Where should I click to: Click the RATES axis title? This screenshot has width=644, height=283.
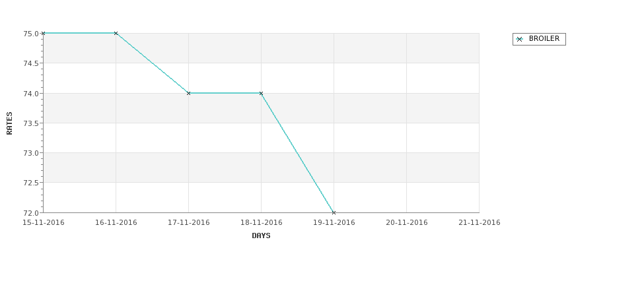9,123
